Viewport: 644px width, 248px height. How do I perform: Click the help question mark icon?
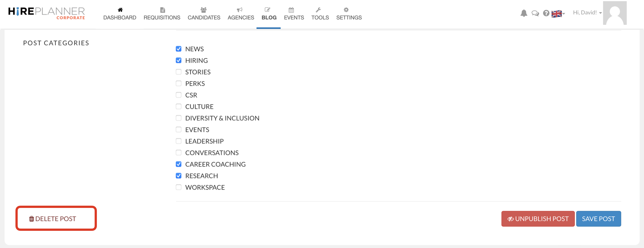[x=546, y=13]
